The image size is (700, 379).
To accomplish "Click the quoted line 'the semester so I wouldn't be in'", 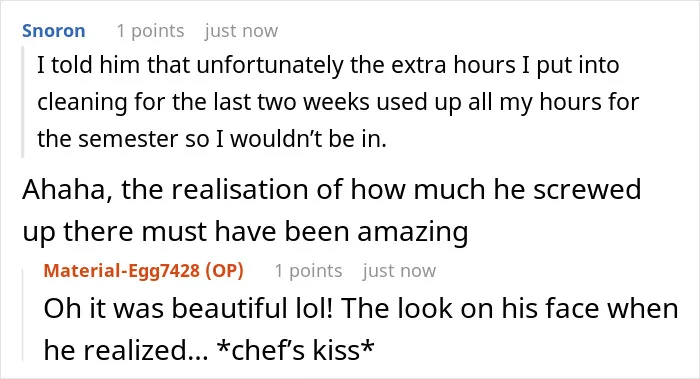I will (x=212, y=139).
